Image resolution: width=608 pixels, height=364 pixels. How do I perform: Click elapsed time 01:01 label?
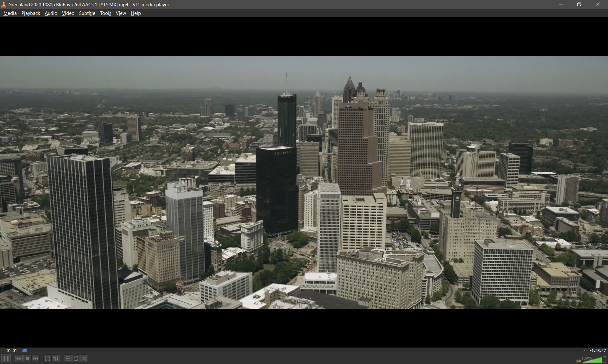click(x=12, y=350)
